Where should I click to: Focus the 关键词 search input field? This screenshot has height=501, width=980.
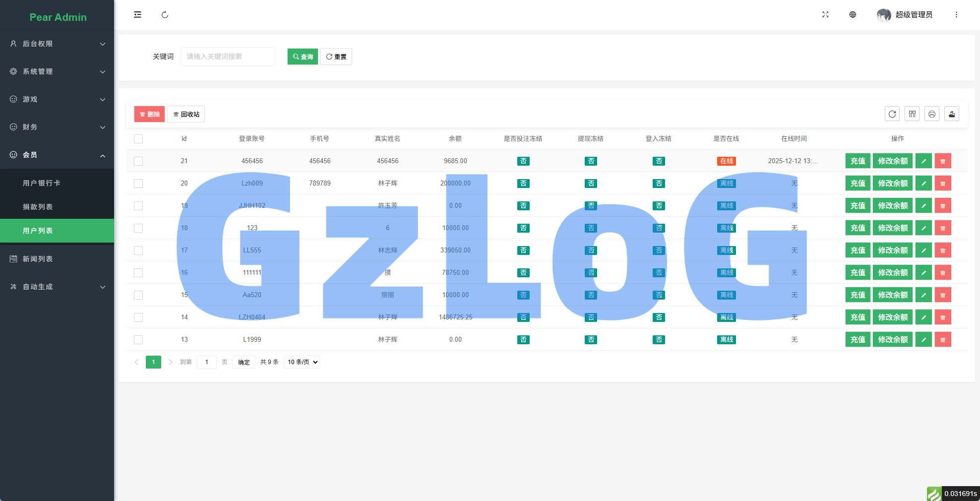(228, 57)
